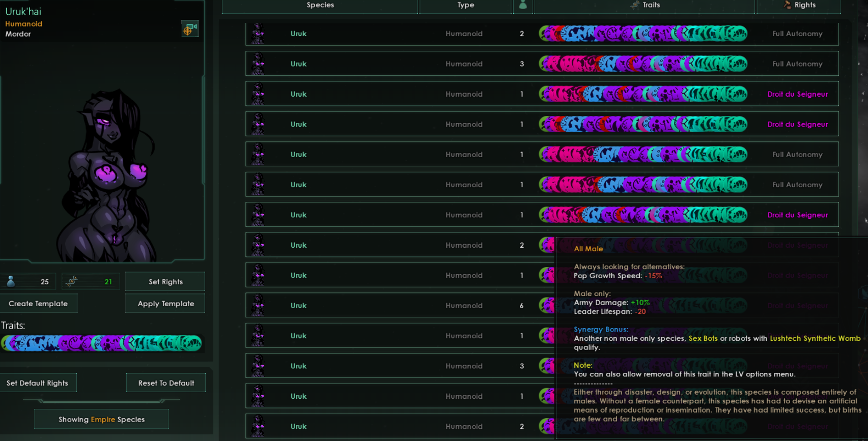Click the green trait points value 21
The width and height of the screenshot is (868, 441).
[108, 282]
